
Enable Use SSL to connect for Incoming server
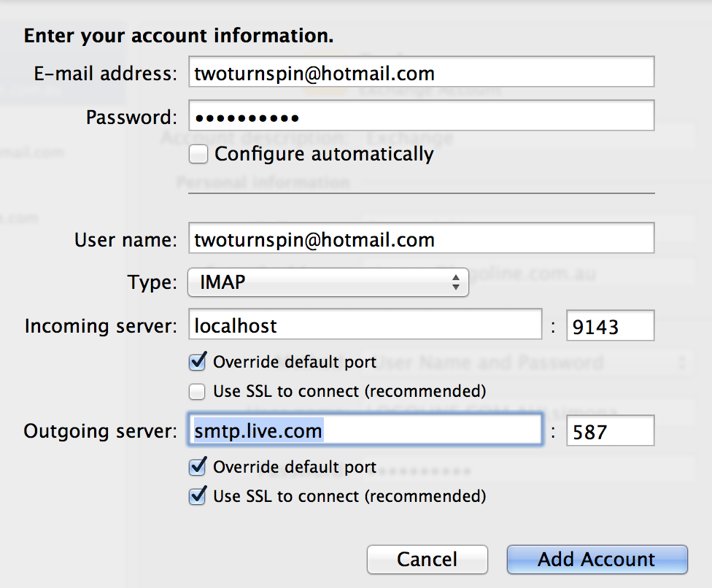tap(197, 392)
